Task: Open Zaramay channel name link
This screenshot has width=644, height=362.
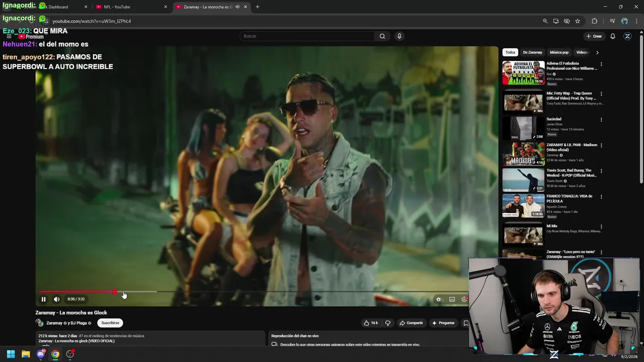Action: [54, 323]
